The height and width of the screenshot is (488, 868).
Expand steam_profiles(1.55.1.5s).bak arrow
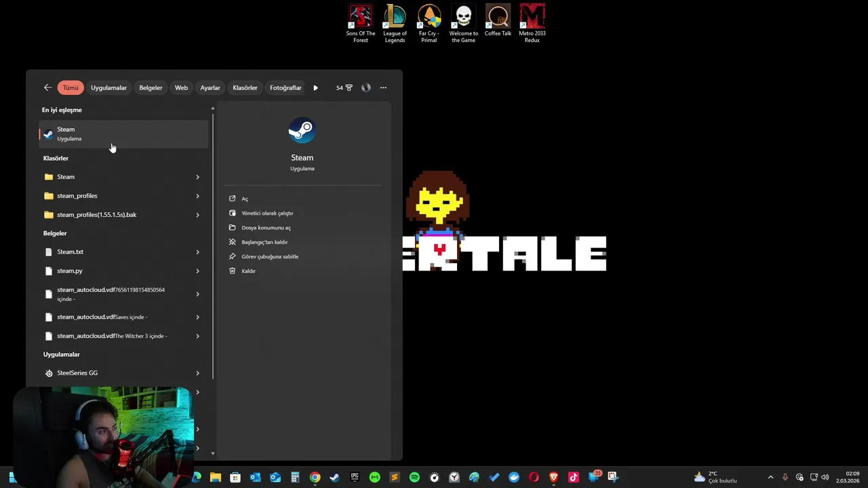pos(197,215)
